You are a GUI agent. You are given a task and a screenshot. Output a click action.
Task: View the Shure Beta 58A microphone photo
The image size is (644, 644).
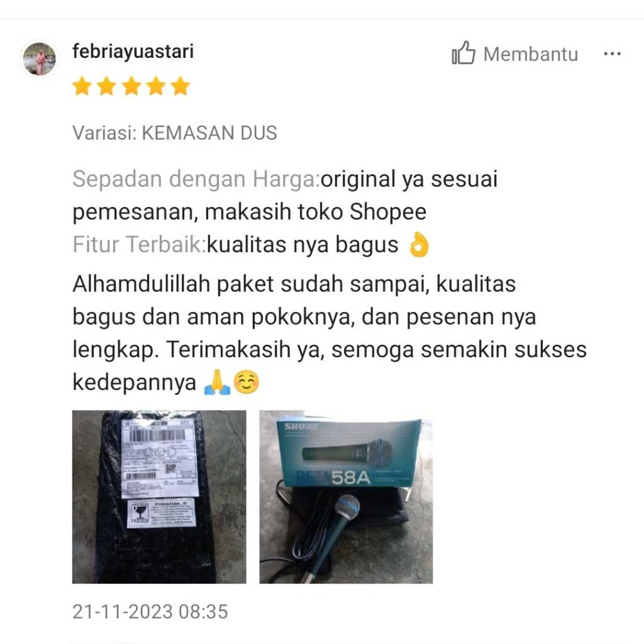pos(347,497)
